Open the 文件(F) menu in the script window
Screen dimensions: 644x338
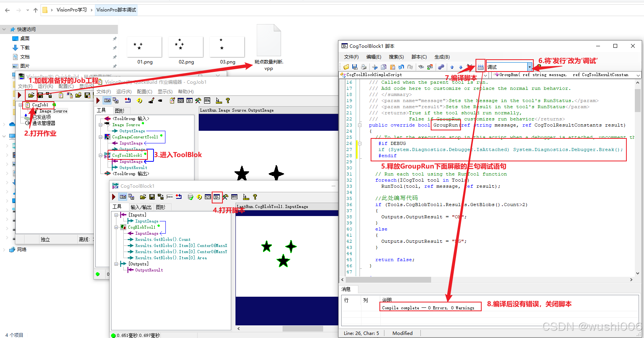pos(351,57)
